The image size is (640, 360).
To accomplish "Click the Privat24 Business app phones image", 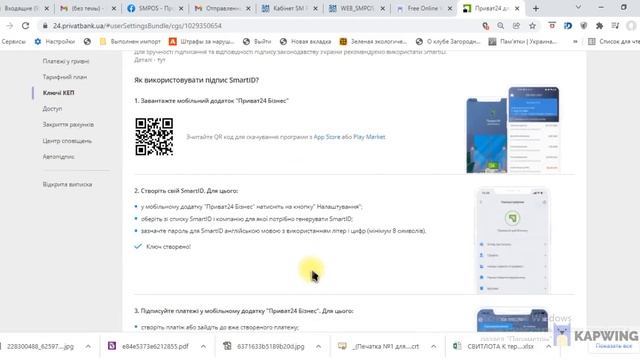I will click(x=513, y=130).
